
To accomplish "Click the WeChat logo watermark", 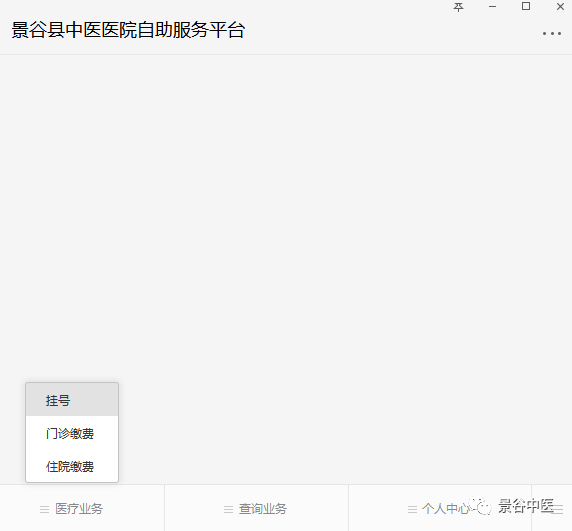I will 480,506.
